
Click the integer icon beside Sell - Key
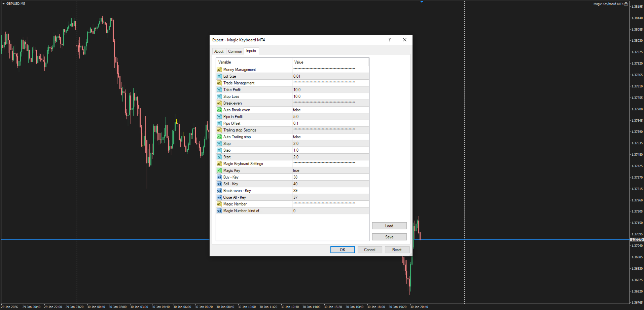click(x=219, y=184)
